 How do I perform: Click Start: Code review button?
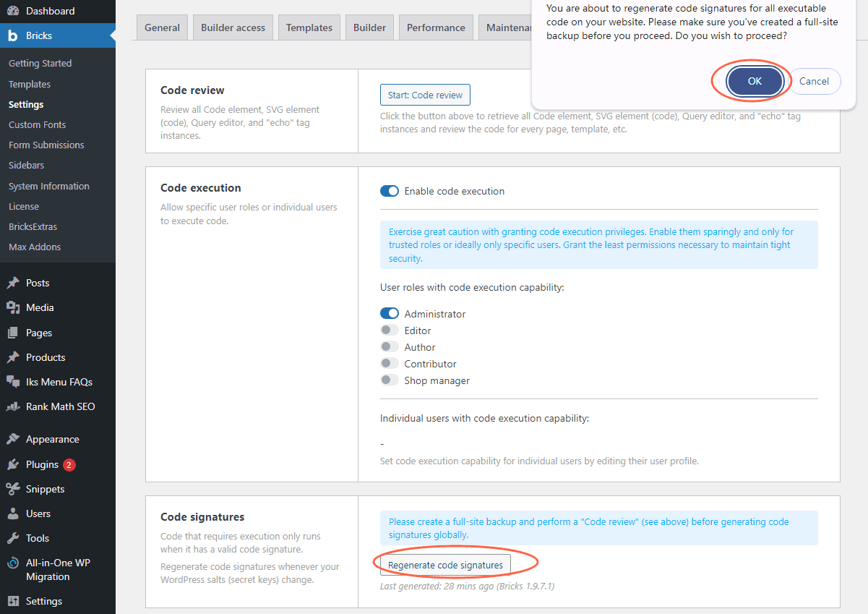(426, 95)
